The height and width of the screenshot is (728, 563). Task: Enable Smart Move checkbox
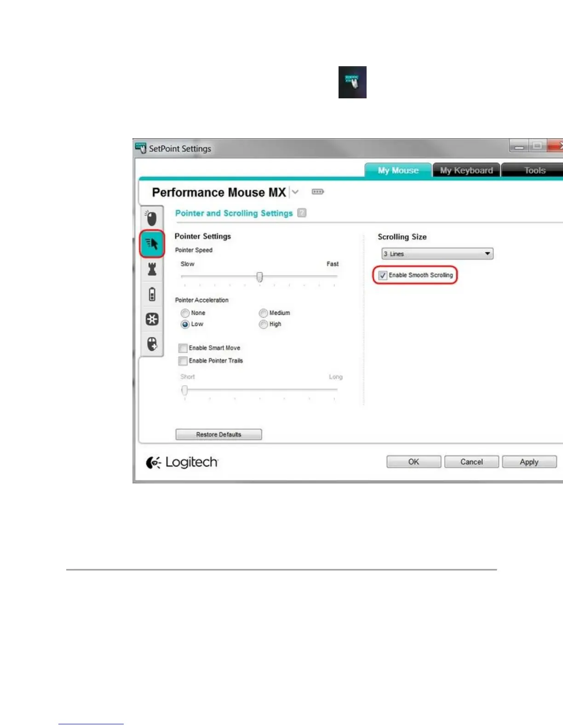[x=183, y=348]
